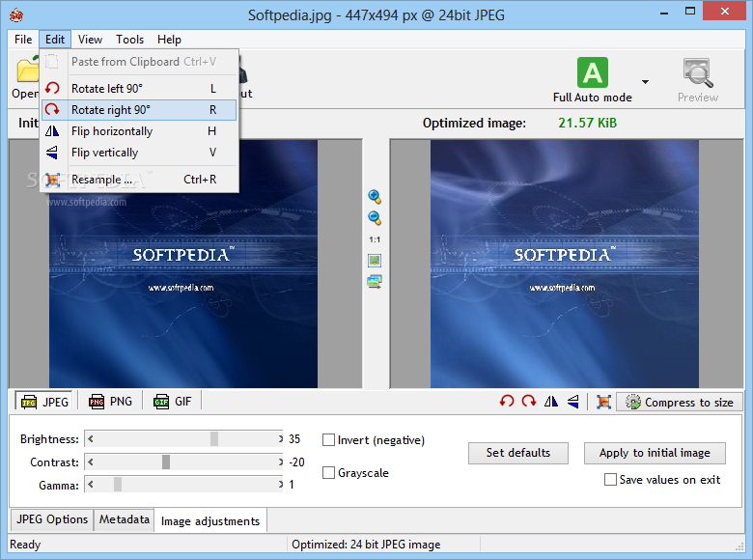This screenshot has width=753, height=560.
Task: Click the fit image to window icon
Action: (375, 261)
